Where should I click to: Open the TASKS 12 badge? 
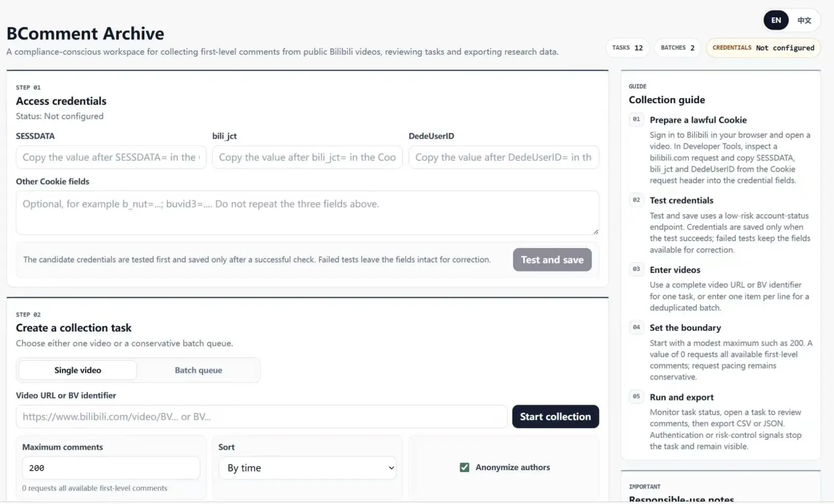point(628,47)
